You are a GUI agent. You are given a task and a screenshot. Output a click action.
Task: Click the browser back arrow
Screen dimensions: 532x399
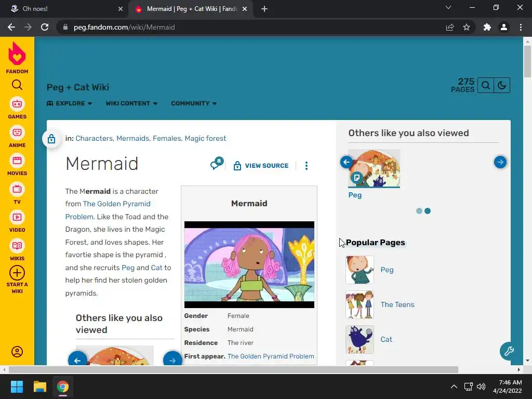(x=11, y=27)
